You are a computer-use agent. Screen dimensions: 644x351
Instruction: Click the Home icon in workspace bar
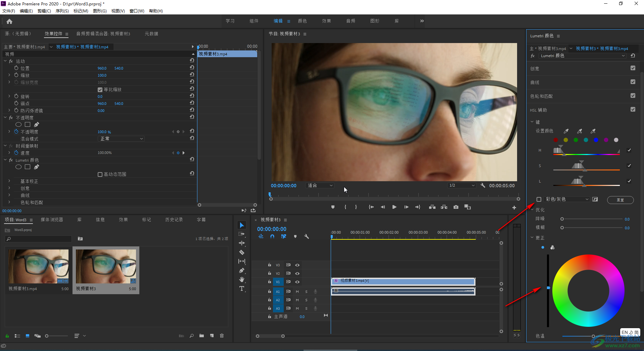[x=9, y=22]
